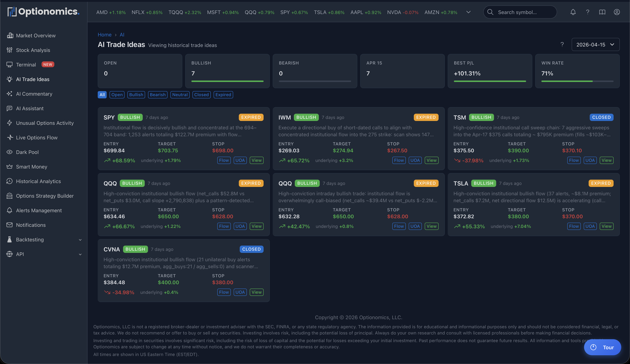Click the EXPIRED badge on SPY card
Viewport: 630px width, 364px height.
coord(251,118)
